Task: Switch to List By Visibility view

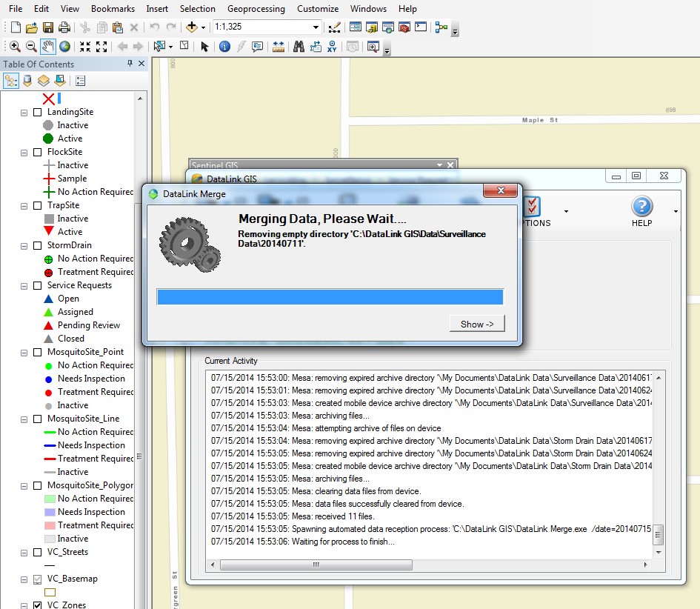Action: coord(43,81)
